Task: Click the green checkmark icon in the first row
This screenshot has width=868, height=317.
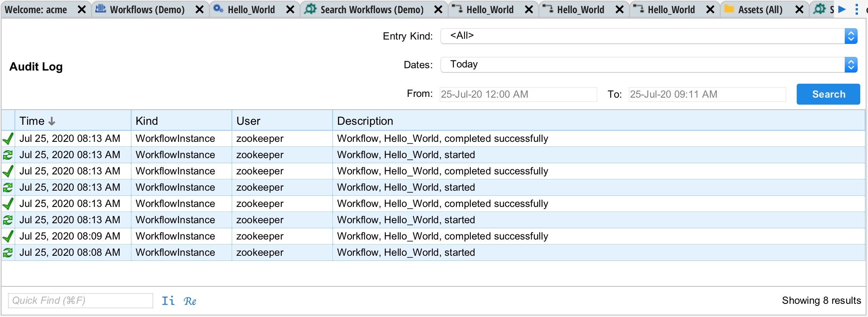Action: (8, 139)
